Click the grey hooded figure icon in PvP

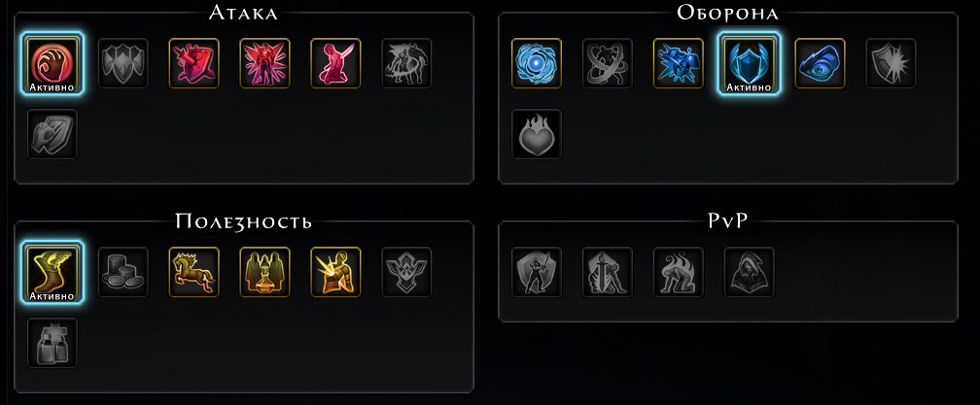(x=750, y=272)
